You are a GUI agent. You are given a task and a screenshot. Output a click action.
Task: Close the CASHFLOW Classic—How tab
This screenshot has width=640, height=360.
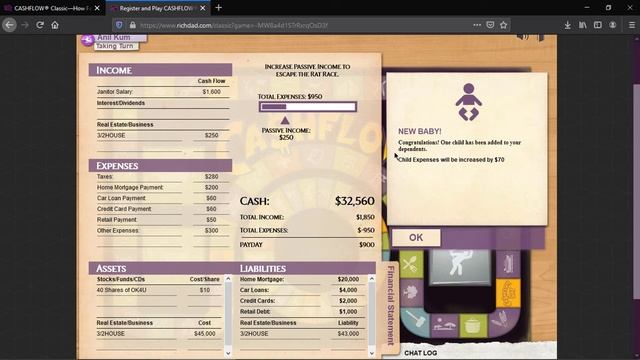(97, 8)
